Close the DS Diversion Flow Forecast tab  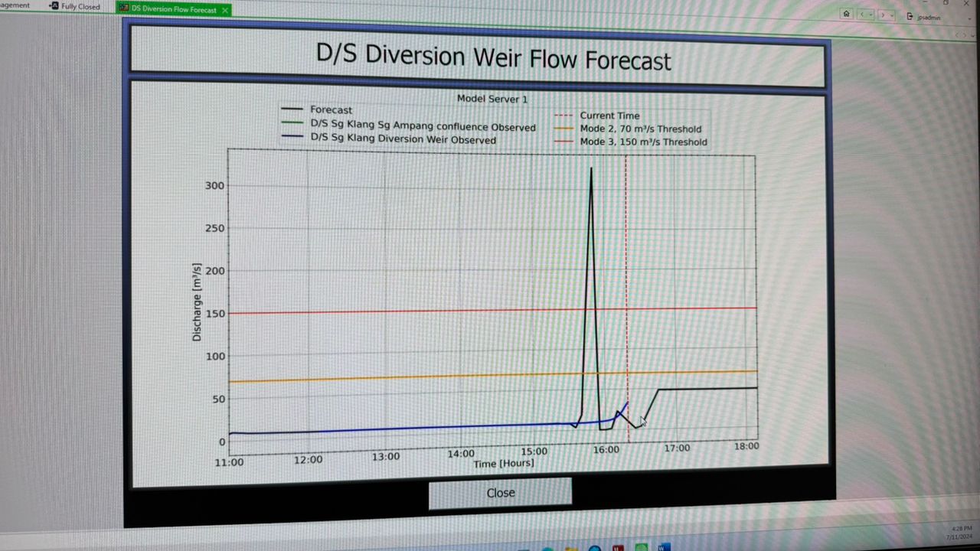click(224, 10)
